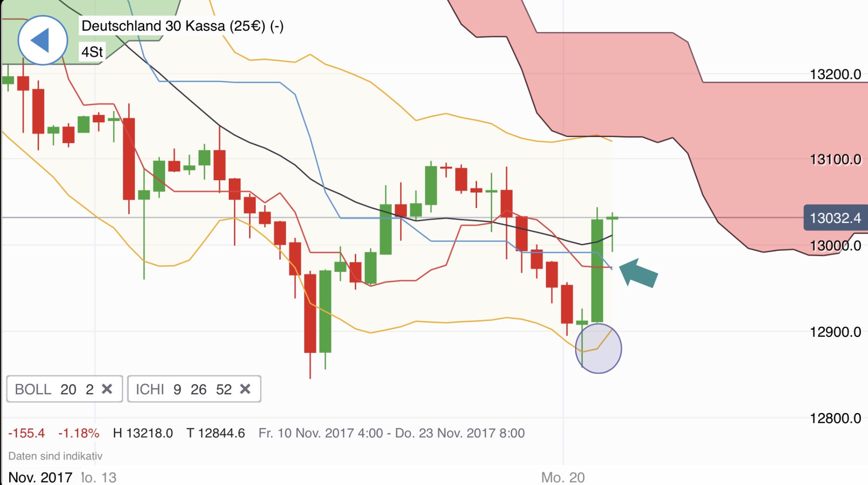Open the 4St timeframe selector
This screenshot has height=485, width=868.
click(x=92, y=52)
